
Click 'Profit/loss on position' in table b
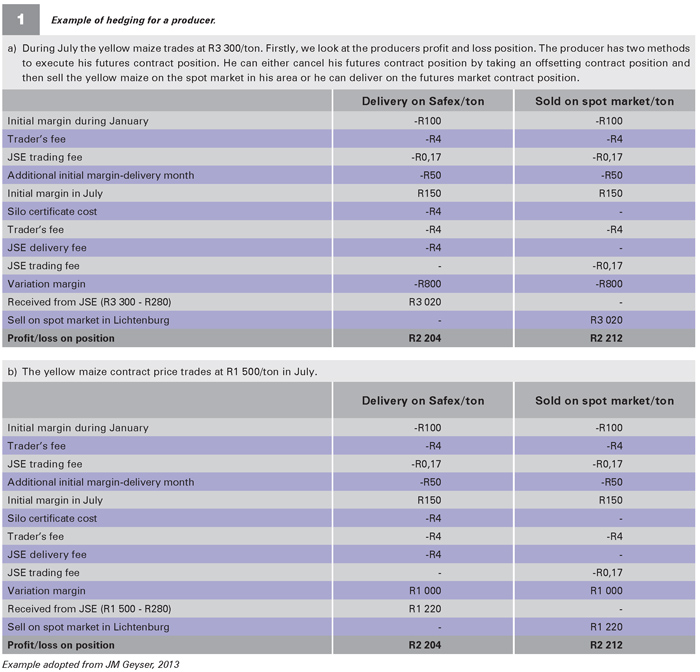click(61, 645)
